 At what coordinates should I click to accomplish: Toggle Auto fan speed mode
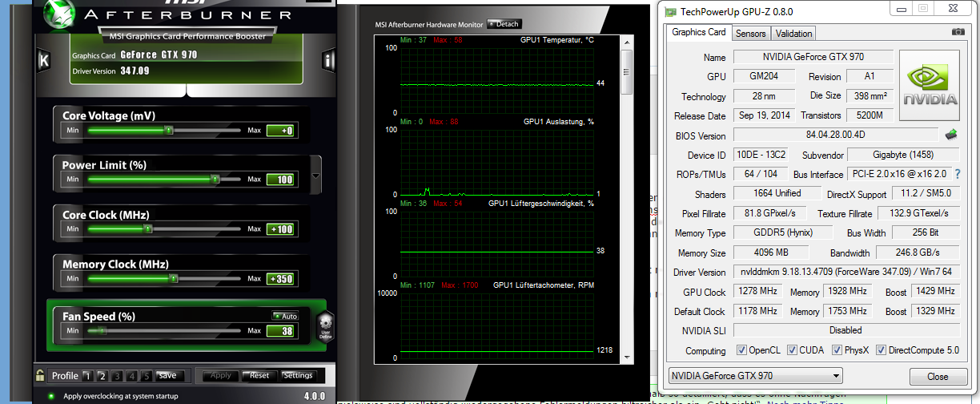click(x=285, y=316)
